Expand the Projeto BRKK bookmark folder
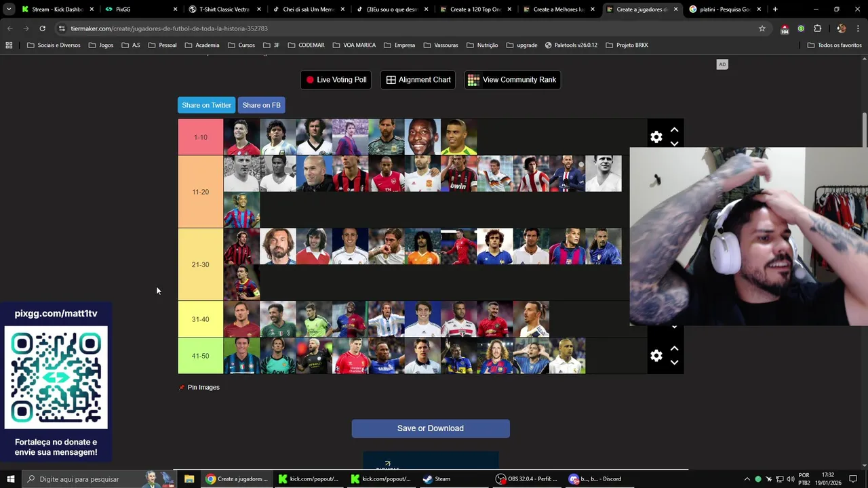The image size is (868, 488). (x=627, y=45)
